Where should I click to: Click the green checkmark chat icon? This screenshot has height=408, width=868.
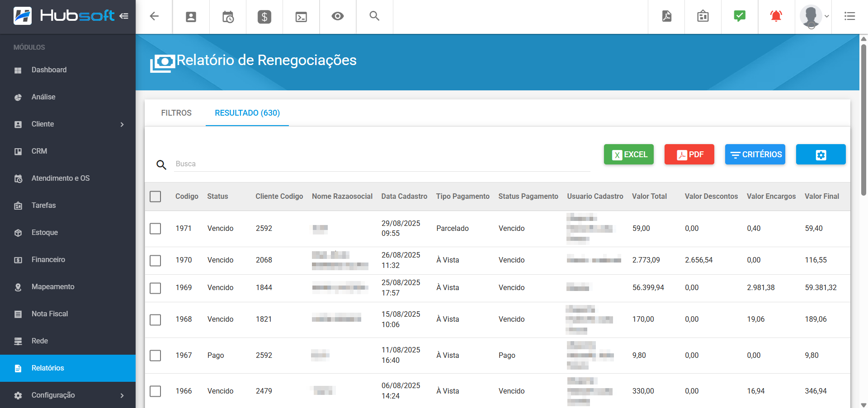point(739,16)
